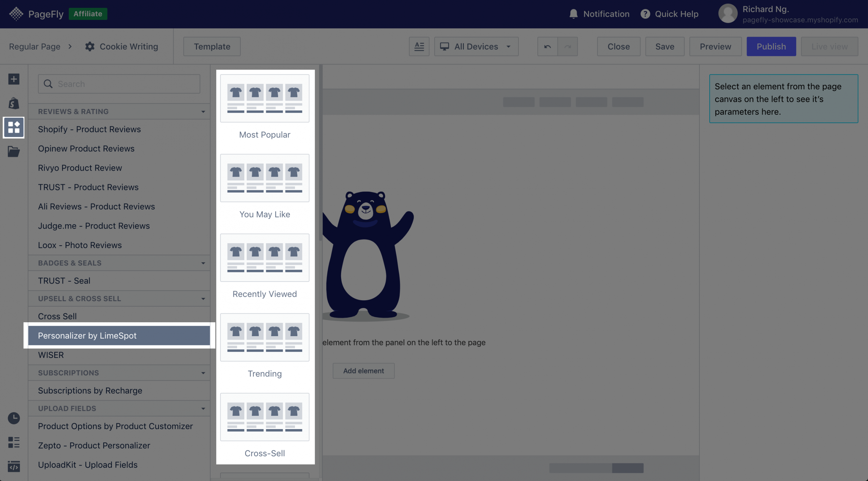
Task: Select Loox - Photo Reviews
Action: [x=119, y=245]
